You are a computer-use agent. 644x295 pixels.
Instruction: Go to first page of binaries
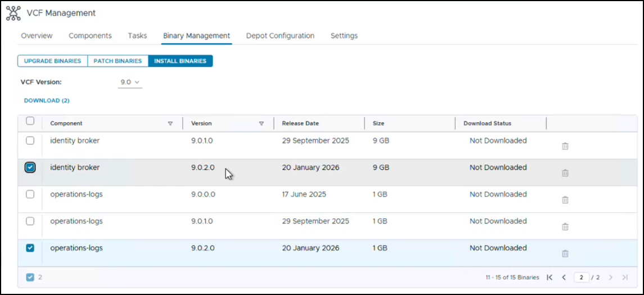click(x=550, y=278)
